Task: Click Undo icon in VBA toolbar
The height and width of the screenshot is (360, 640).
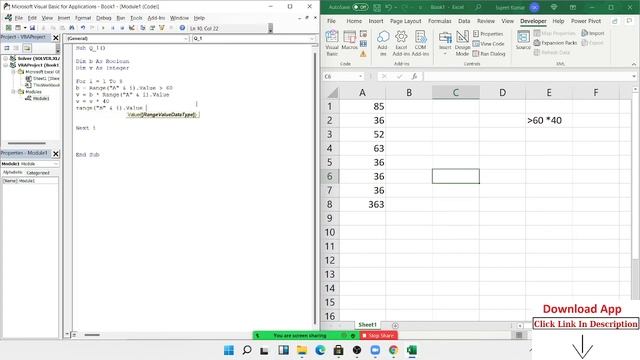Action: [83, 28]
